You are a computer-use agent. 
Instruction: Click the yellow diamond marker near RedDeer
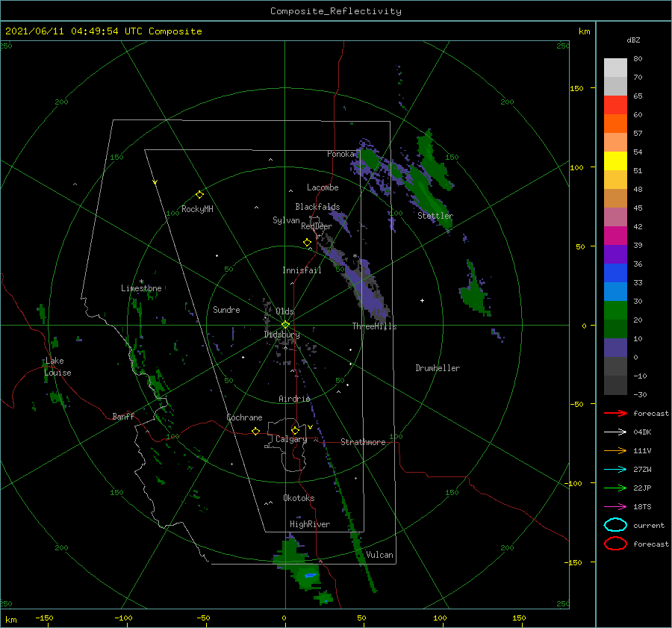click(307, 243)
